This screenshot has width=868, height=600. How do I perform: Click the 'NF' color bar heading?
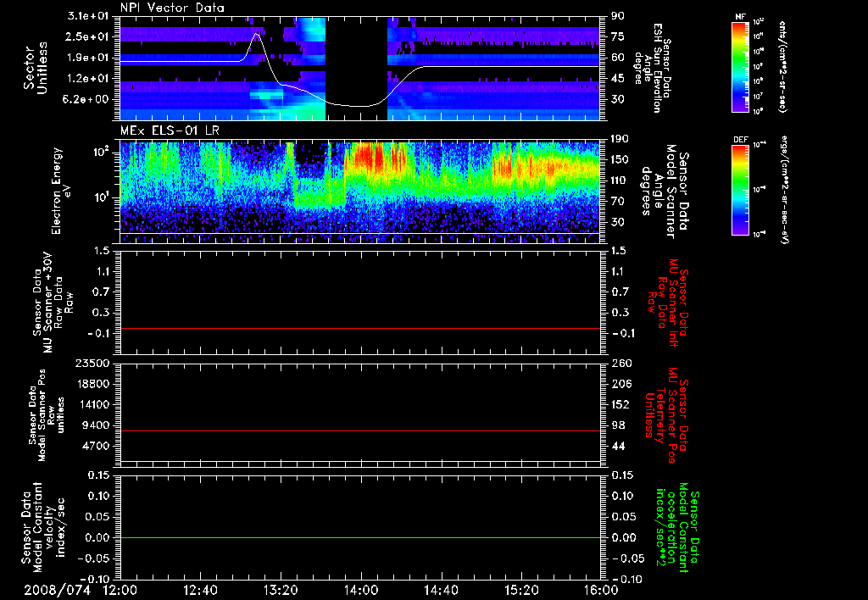coord(741,17)
